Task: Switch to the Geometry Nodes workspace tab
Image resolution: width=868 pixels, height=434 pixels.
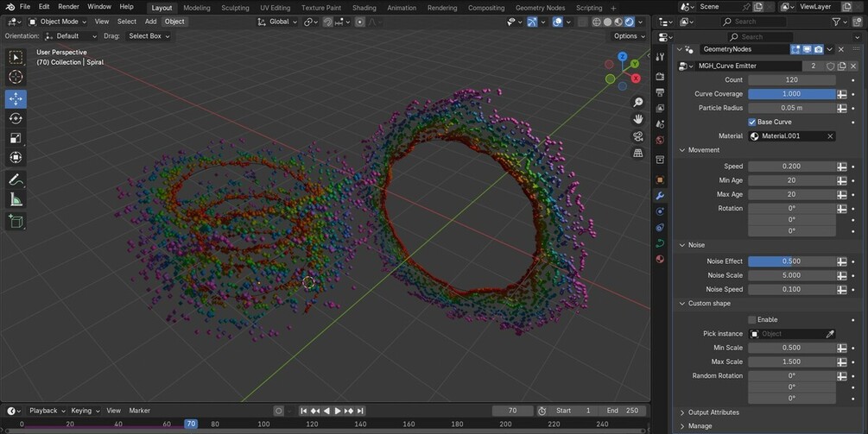Action: [541, 8]
